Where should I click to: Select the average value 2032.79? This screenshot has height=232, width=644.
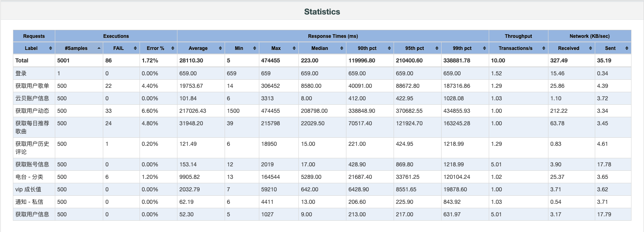(190, 189)
